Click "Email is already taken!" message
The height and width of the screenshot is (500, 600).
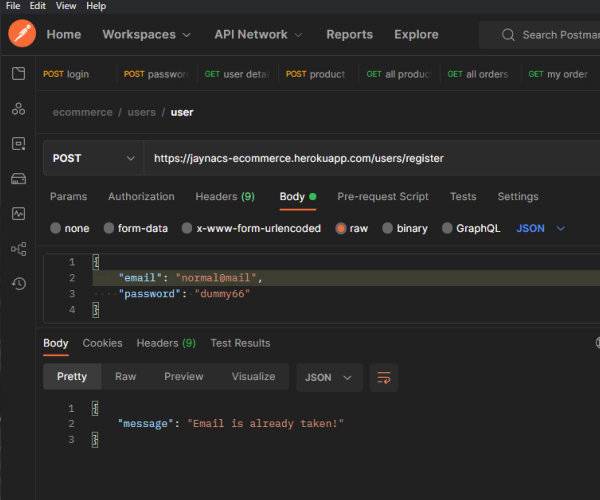(x=266, y=423)
